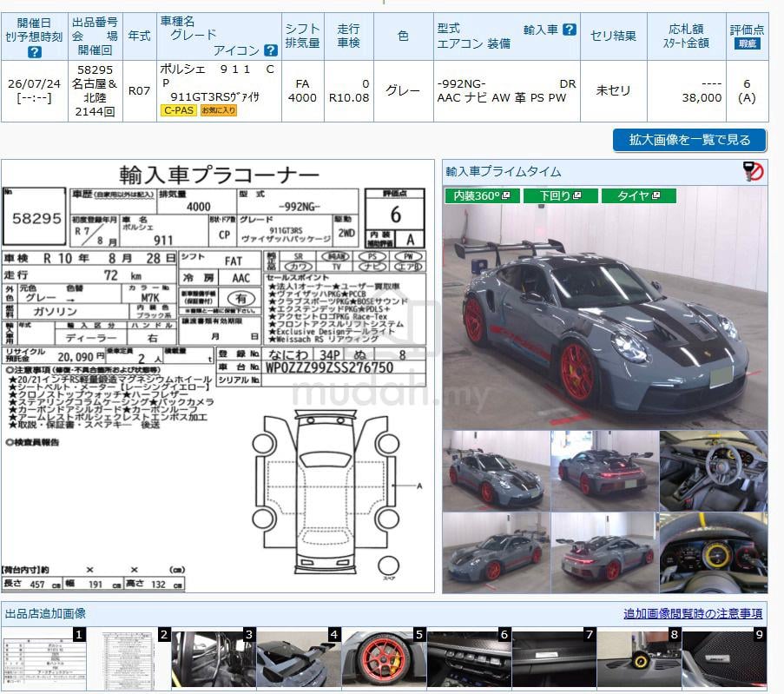This screenshot has height=694, width=784.
Task: Click the yellow C-PAS tag
Action: 179,110
